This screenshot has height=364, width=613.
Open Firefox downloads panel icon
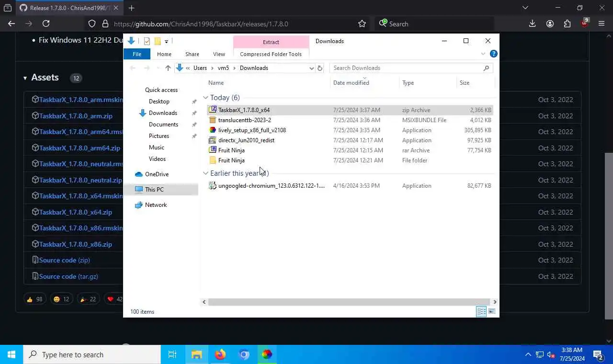pyautogui.click(x=532, y=23)
